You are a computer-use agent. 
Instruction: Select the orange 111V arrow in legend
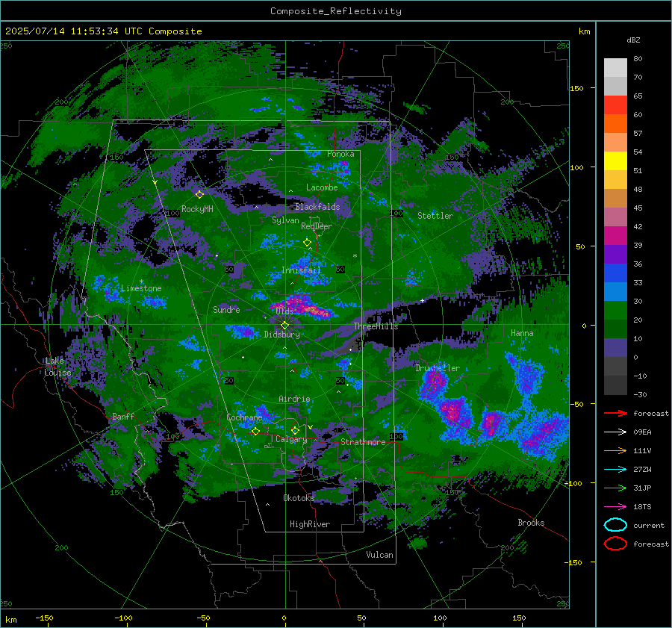[615, 450]
